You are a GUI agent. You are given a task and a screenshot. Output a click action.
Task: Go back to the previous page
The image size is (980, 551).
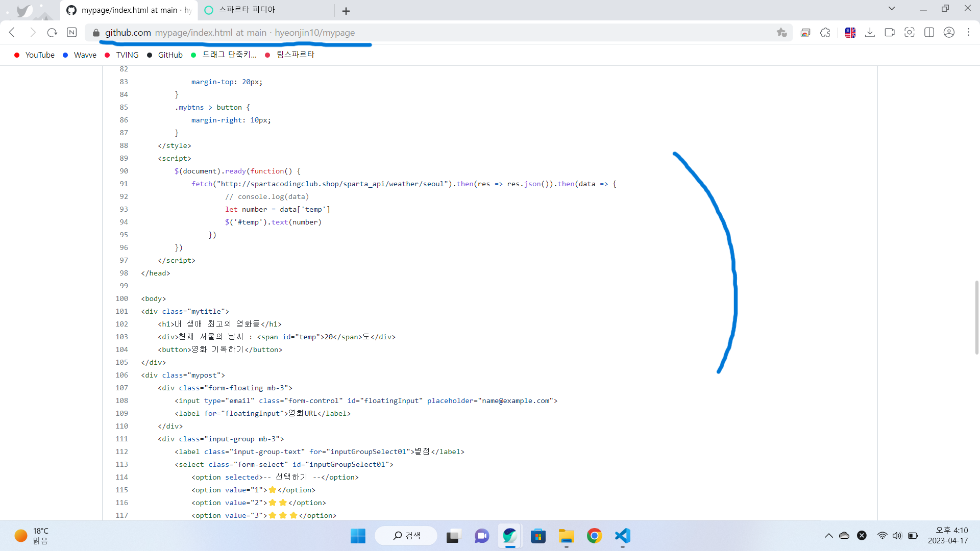tap(12, 33)
